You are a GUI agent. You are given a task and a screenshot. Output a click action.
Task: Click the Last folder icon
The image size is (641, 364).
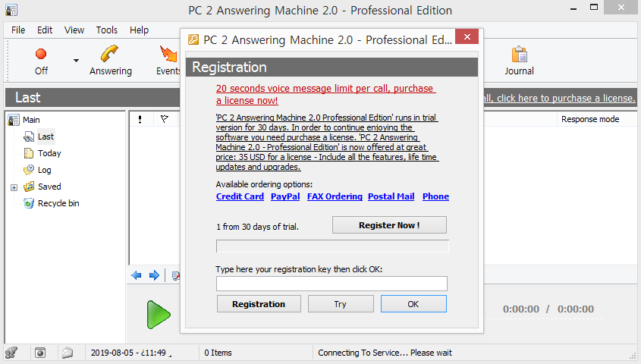[29, 136]
